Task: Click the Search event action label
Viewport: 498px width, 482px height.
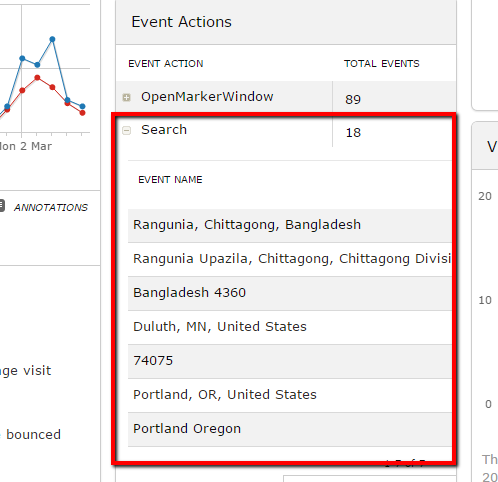Action: 164,130
